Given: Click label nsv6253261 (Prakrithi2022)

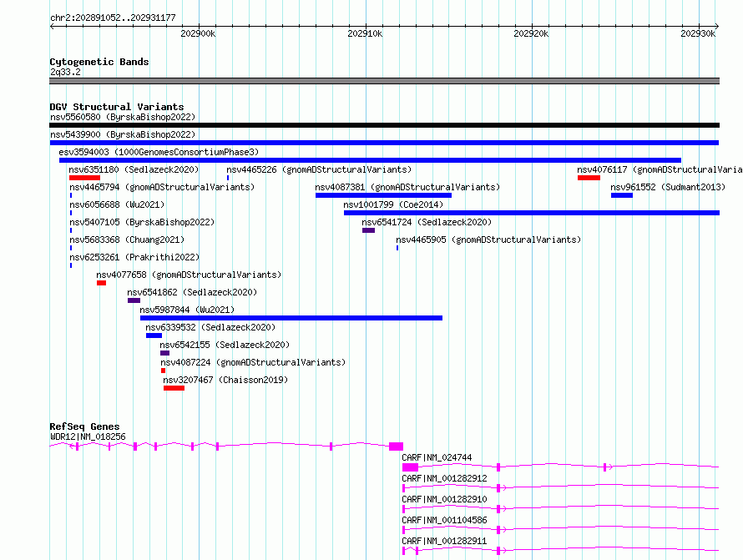Looking at the screenshot, I should [x=134, y=257].
